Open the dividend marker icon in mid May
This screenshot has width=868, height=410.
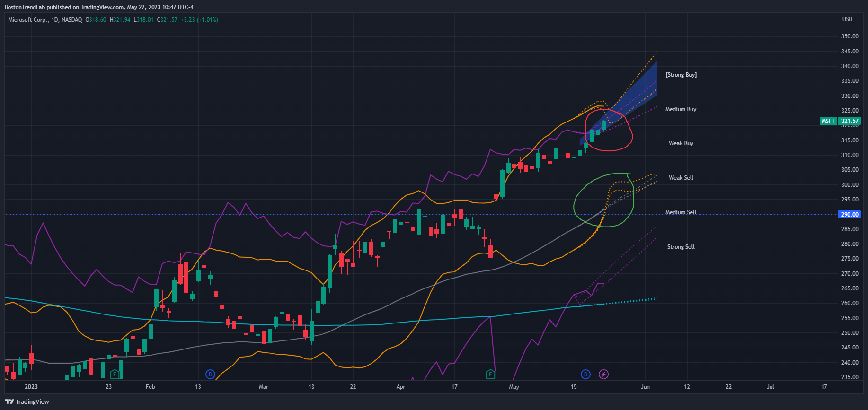pyautogui.click(x=585, y=375)
